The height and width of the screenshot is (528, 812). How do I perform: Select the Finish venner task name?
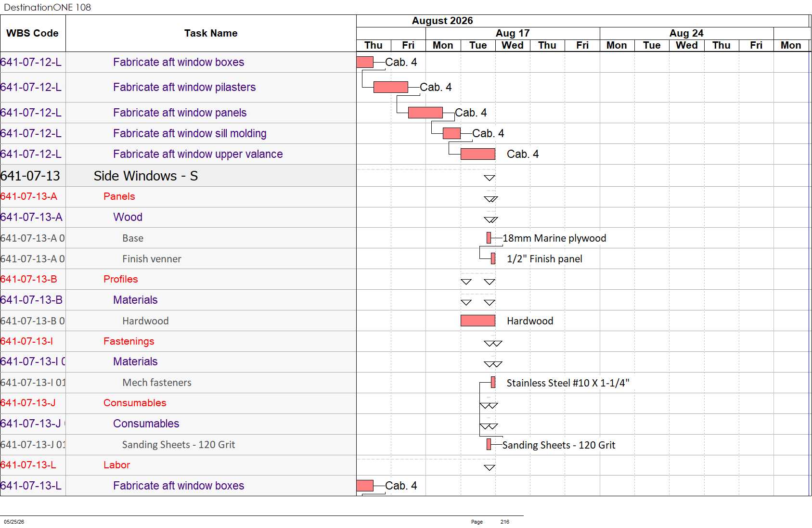pos(152,259)
